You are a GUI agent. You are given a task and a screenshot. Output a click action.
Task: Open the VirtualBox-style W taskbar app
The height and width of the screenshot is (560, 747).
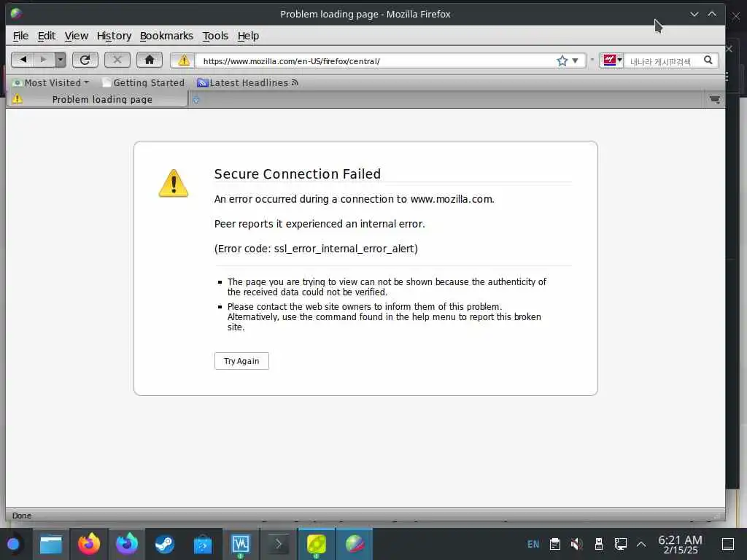241,544
